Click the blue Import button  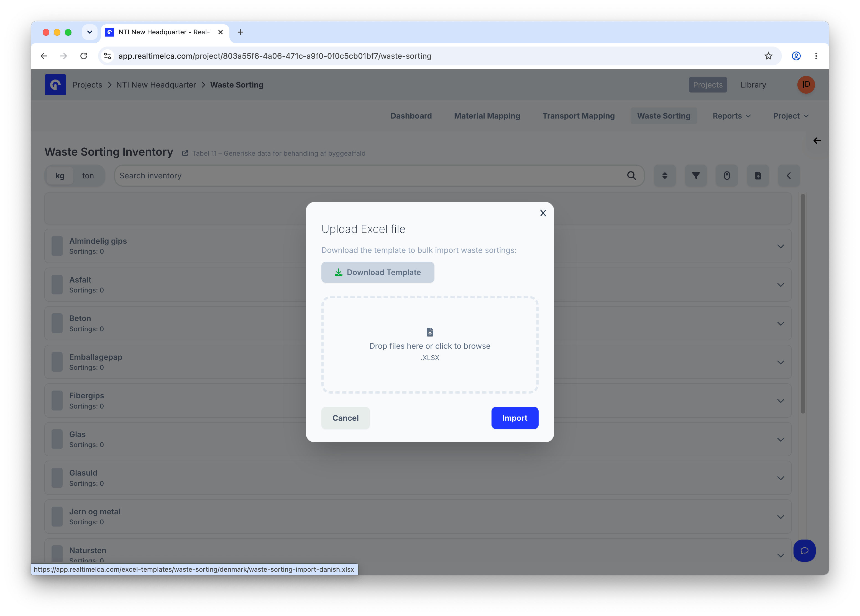515,418
